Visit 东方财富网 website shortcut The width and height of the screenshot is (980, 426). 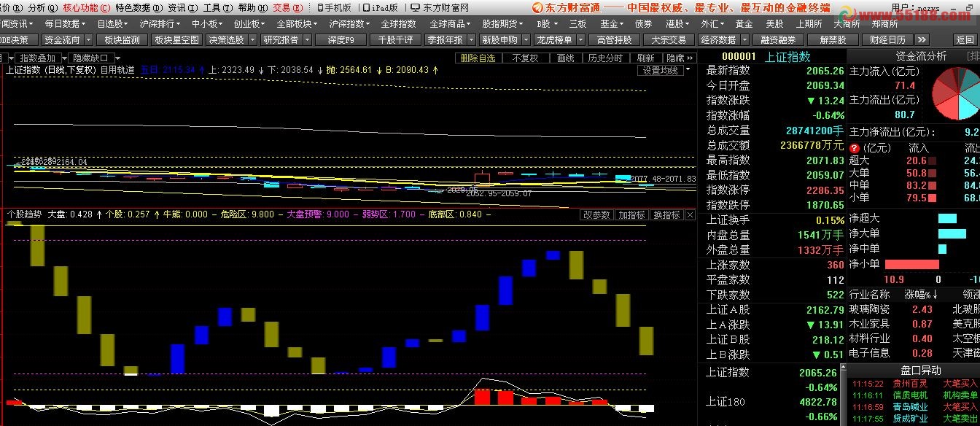[439, 7]
